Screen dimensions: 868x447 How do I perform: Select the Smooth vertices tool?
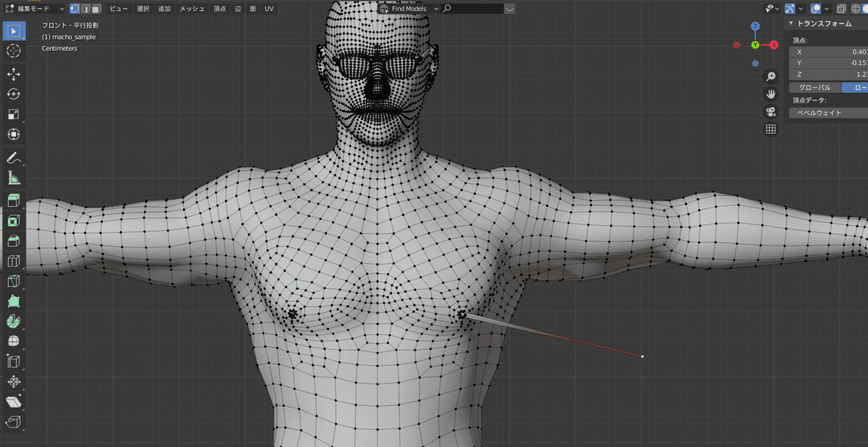[x=14, y=341]
